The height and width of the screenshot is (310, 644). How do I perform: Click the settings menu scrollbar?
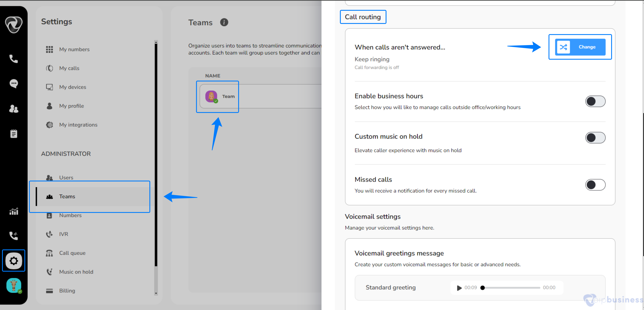click(156, 155)
